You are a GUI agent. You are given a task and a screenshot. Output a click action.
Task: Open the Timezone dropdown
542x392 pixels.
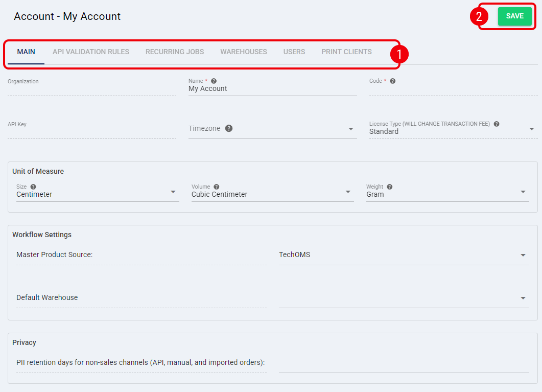(272, 129)
